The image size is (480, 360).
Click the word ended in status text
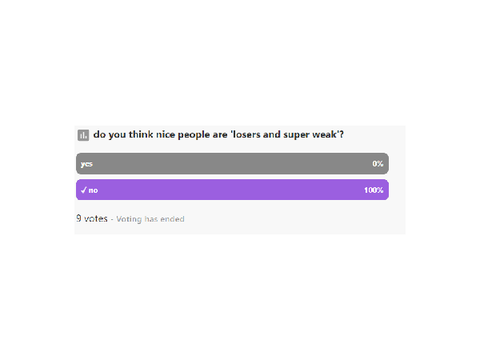tap(172, 219)
